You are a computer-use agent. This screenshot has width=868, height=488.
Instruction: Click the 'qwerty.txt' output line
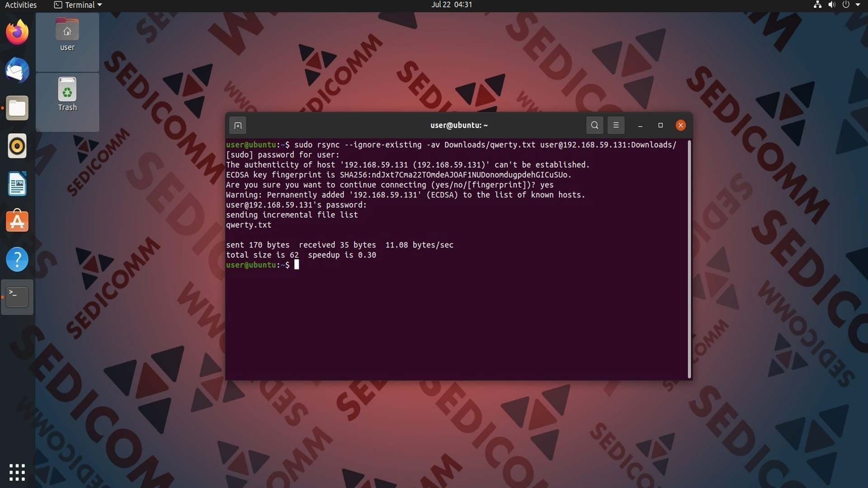tap(249, 225)
